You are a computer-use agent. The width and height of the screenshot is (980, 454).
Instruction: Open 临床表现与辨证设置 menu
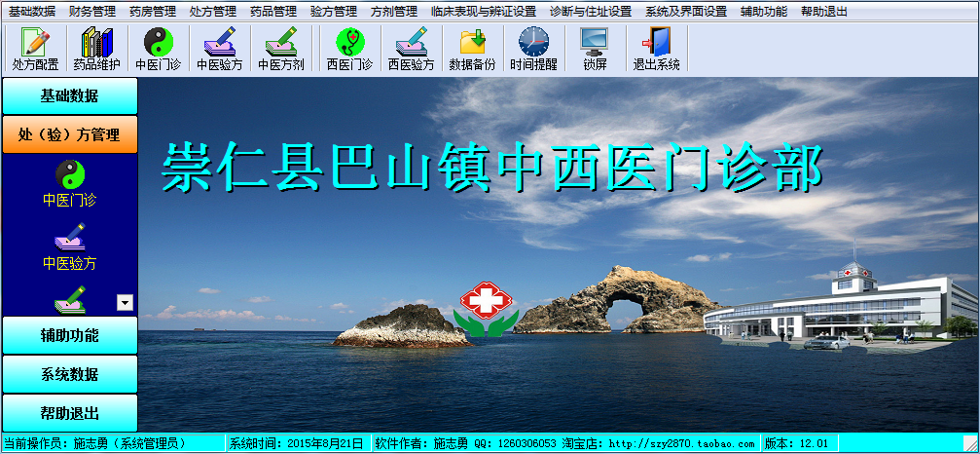point(484,12)
